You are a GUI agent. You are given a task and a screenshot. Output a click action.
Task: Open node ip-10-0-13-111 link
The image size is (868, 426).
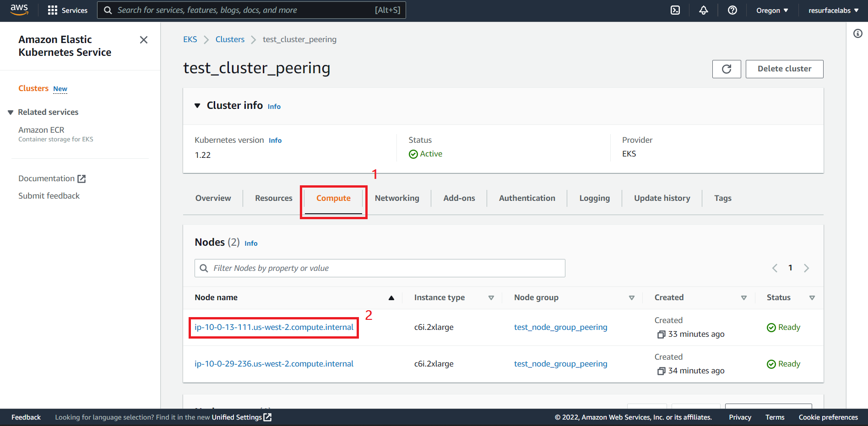click(274, 327)
